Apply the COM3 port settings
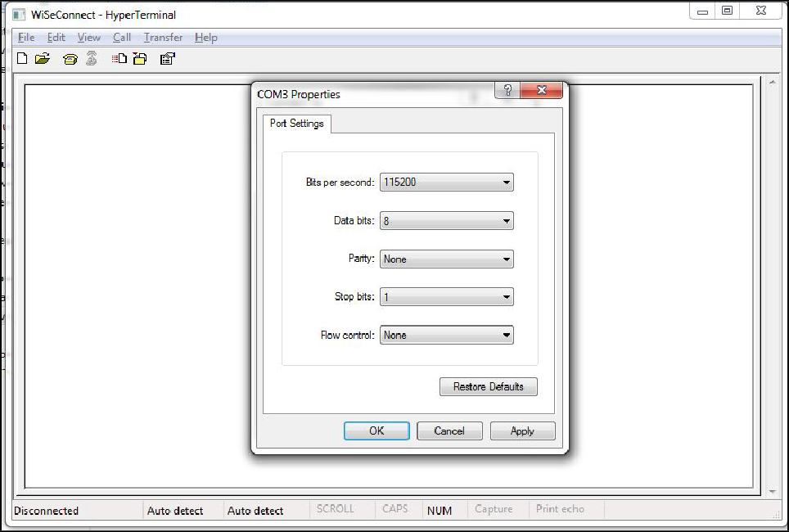Screen dimensions: 789x532 [522, 431]
